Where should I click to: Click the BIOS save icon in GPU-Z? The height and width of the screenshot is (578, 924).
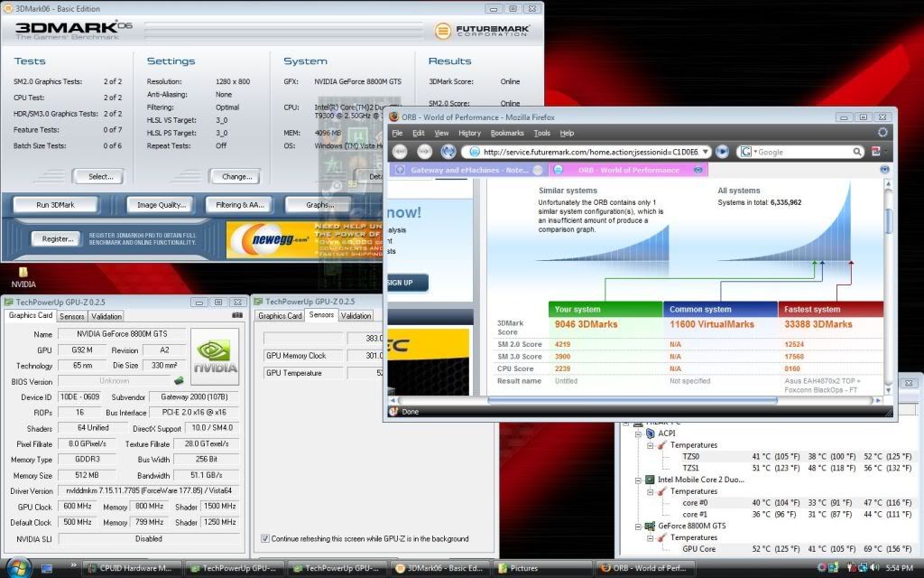pos(179,381)
